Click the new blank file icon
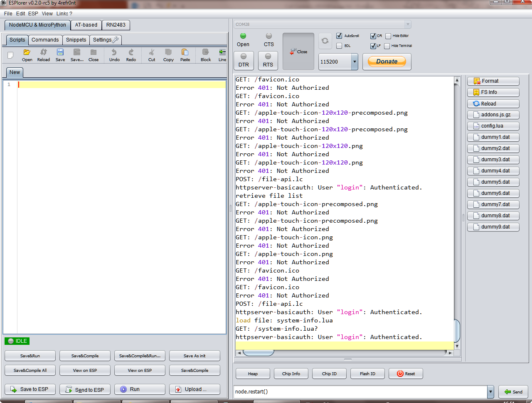532x403 pixels. click(x=10, y=55)
